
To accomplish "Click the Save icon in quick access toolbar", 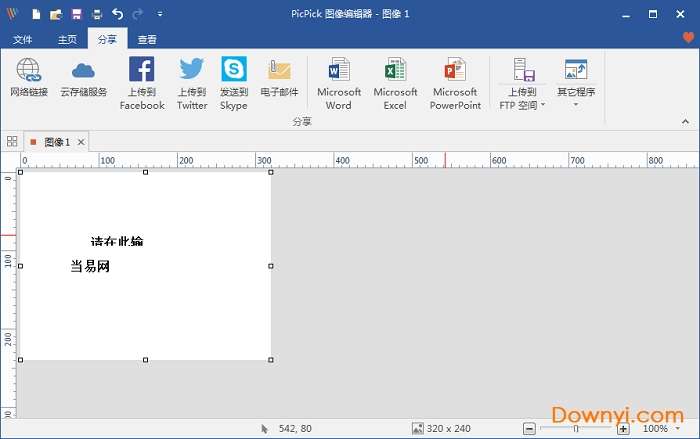I will pyautogui.click(x=76, y=14).
